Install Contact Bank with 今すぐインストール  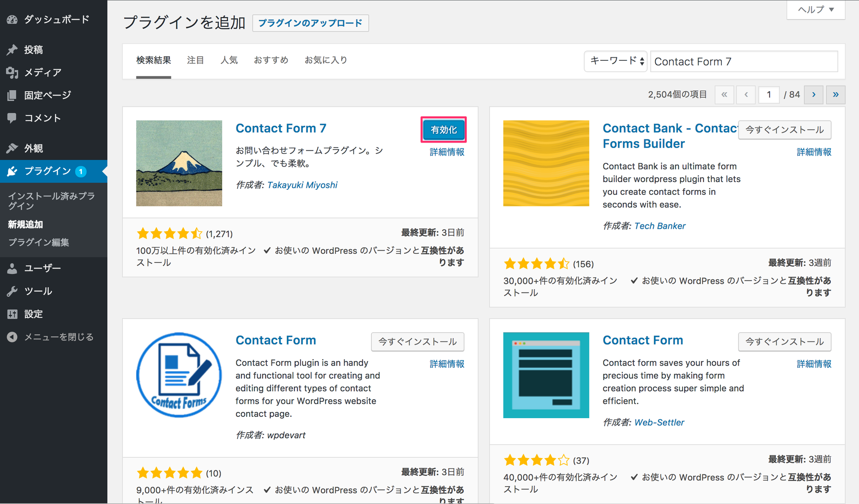[x=784, y=130]
